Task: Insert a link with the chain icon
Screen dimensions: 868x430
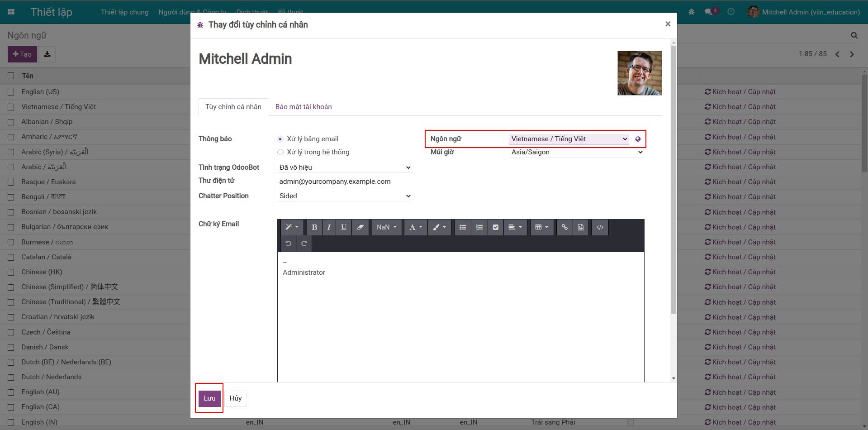Action: (x=564, y=227)
